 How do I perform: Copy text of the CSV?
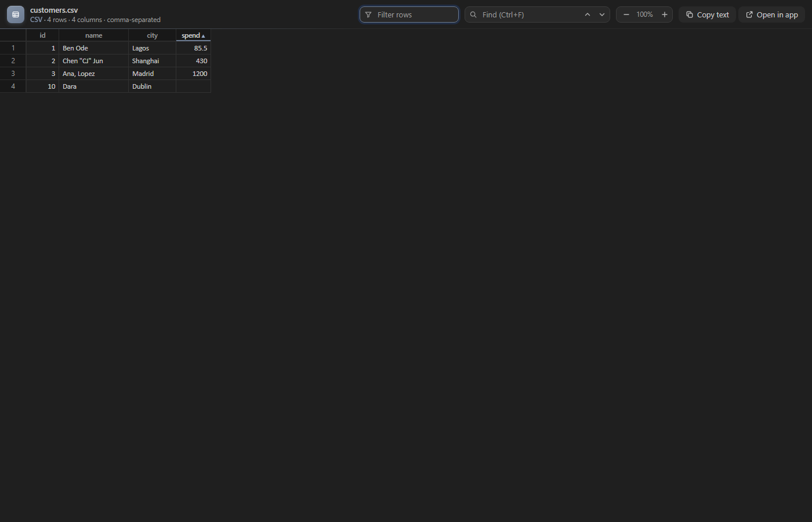click(708, 14)
